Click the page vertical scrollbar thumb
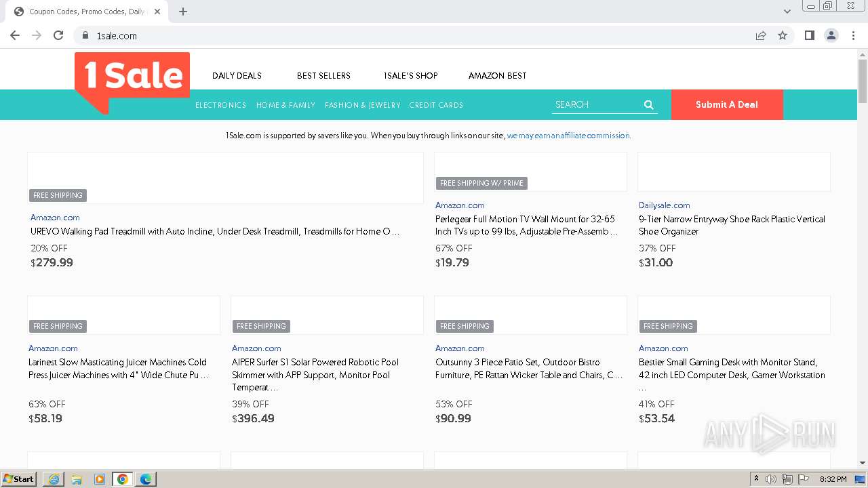This screenshot has width=868, height=488. pyautogui.click(x=863, y=81)
